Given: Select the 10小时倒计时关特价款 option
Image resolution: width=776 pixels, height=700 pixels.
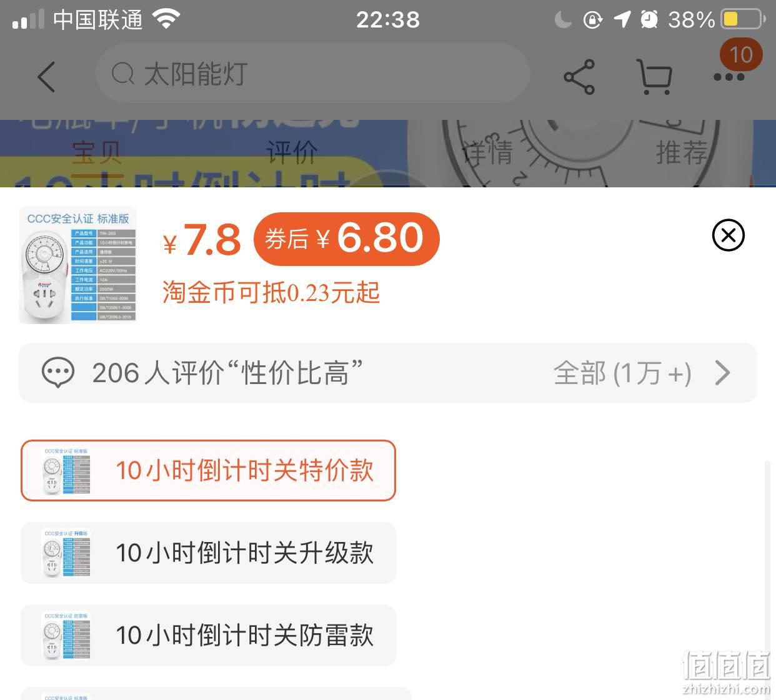Looking at the screenshot, I should coord(208,470).
